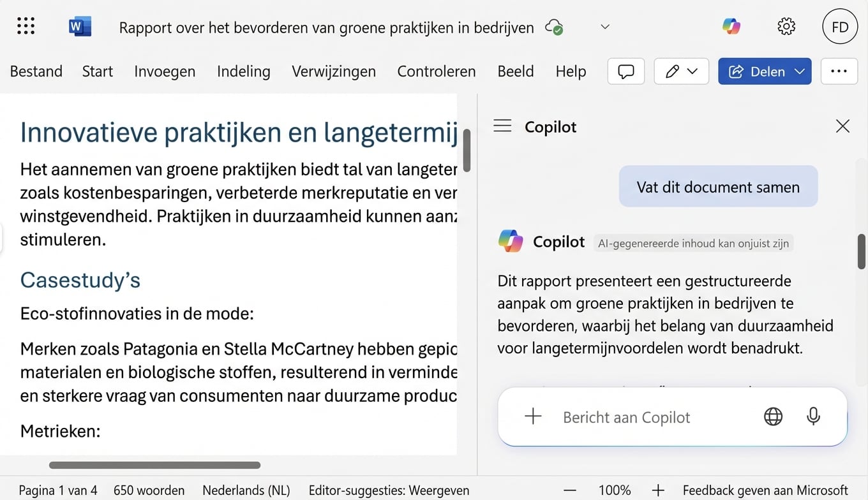Open the Microsoft 365 app launcher grid
This screenshot has height=500, width=868.
click(25, 26)
